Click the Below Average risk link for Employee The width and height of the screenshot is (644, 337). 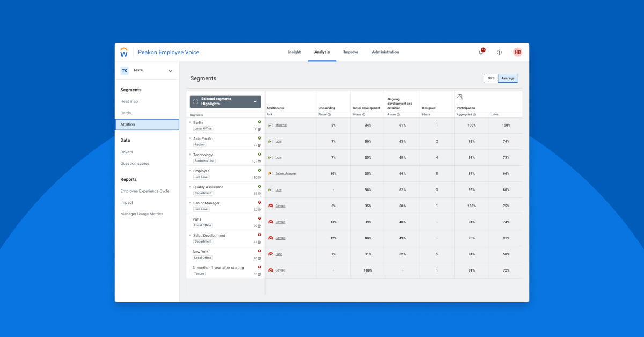coord(286,173)
